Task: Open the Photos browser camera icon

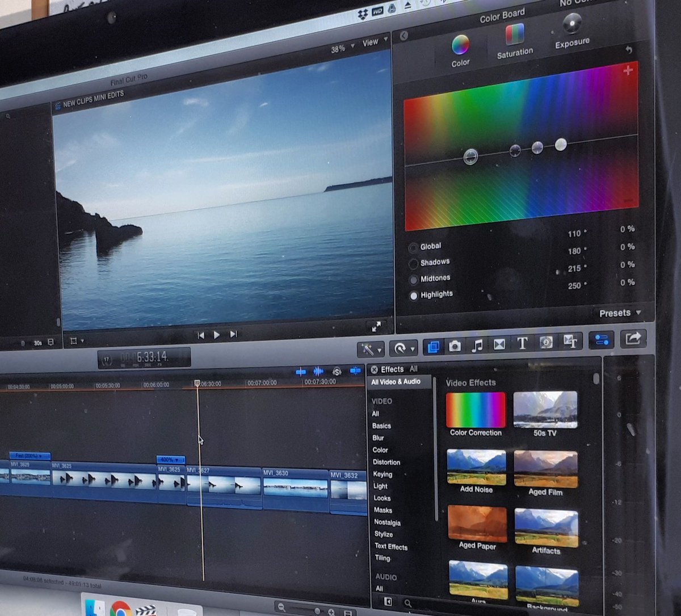Action: click(455, 345)
